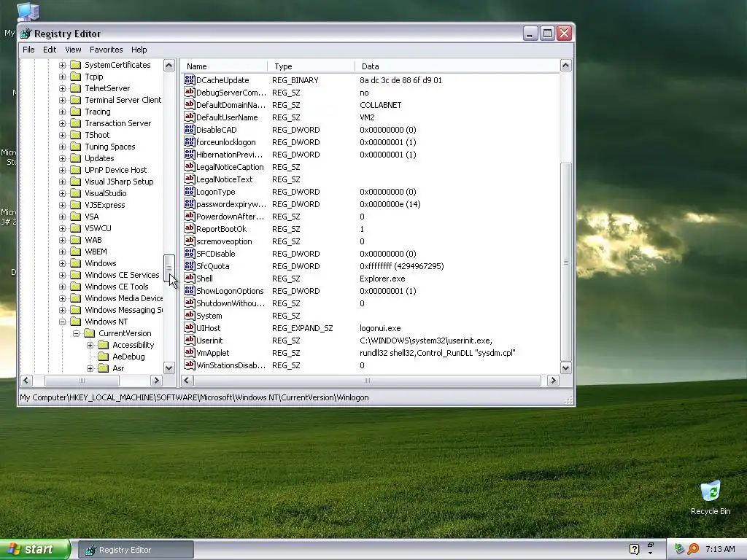Image resolution: width=747 pixels, height=560 pixels.
Task: Click the orange magnifier tray icon
Action: (693, 549)
